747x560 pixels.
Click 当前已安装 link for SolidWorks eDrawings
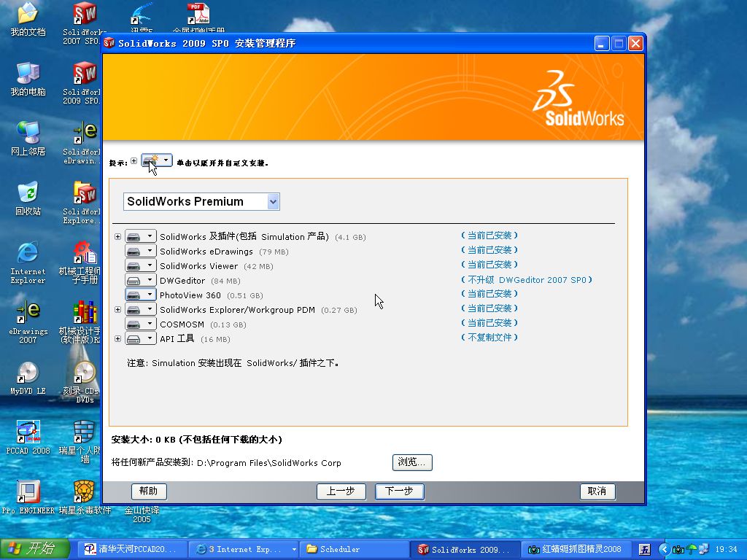[x=489, y=250]
